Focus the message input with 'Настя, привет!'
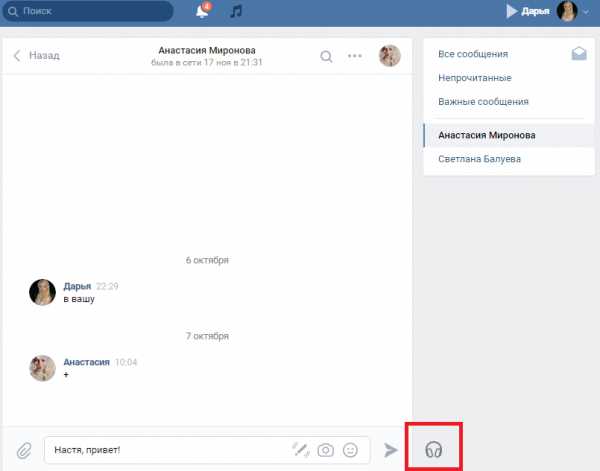Image resolution: width=600 pixels, height=471 pixels. pos(207,450)
